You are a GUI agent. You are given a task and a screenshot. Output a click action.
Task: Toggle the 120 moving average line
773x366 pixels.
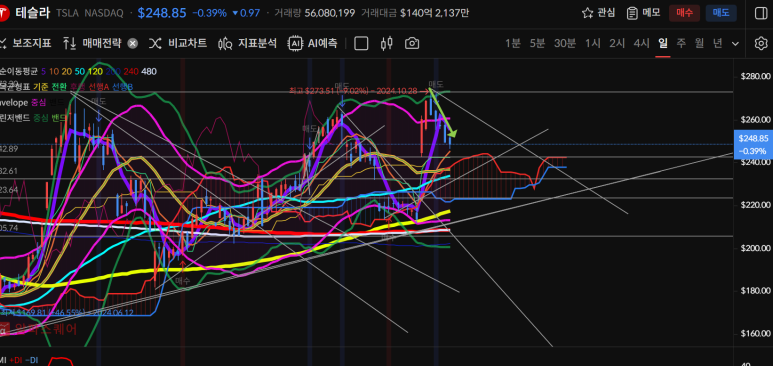click(x=95, y=72)
